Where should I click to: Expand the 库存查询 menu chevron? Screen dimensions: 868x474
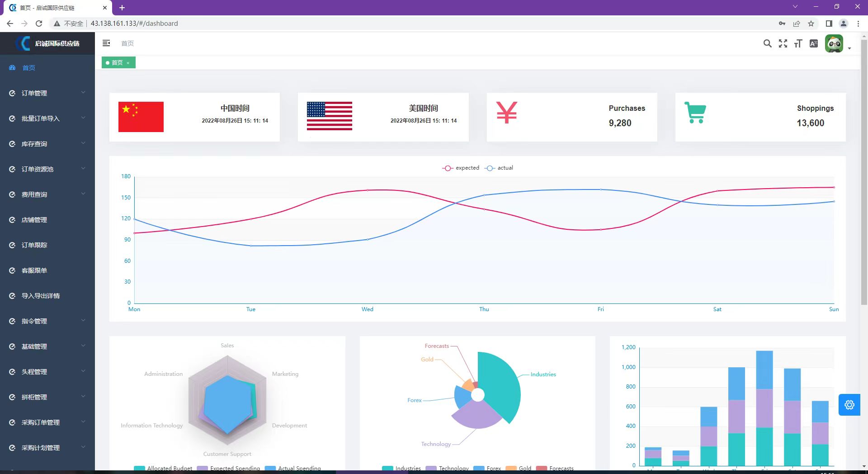point(83,143)
